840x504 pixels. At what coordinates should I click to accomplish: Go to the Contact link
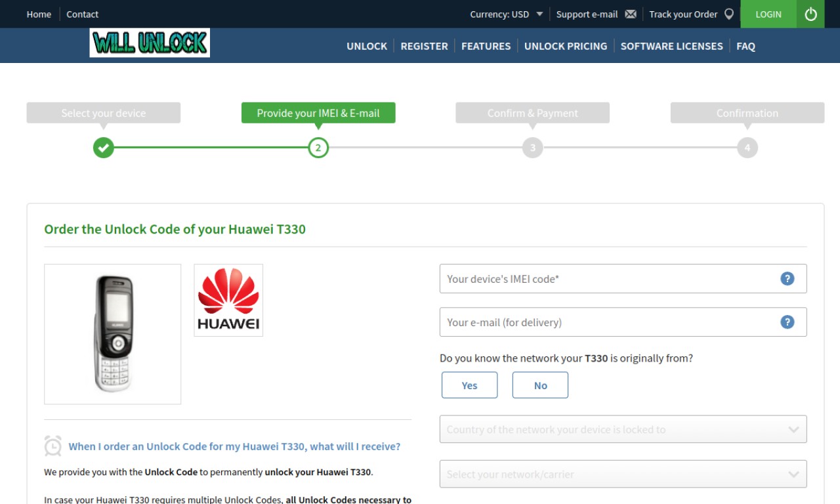point(83,14)
